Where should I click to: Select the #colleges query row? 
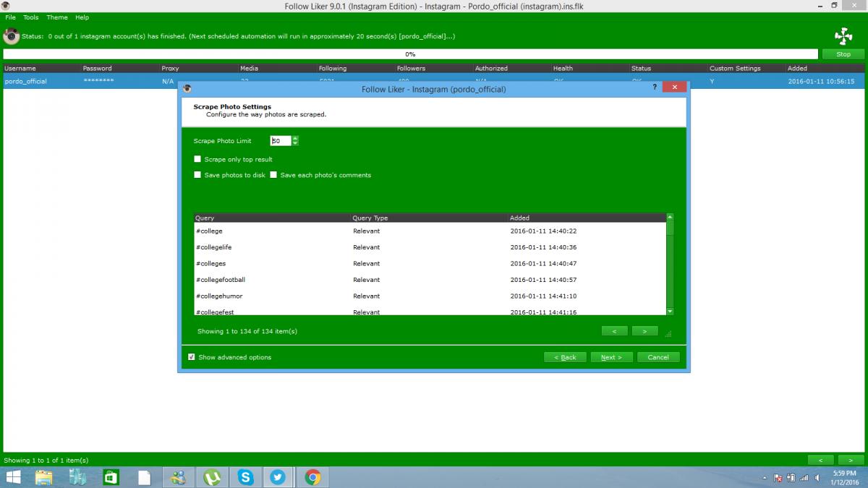pyautogui.click(x=430, y=264)
